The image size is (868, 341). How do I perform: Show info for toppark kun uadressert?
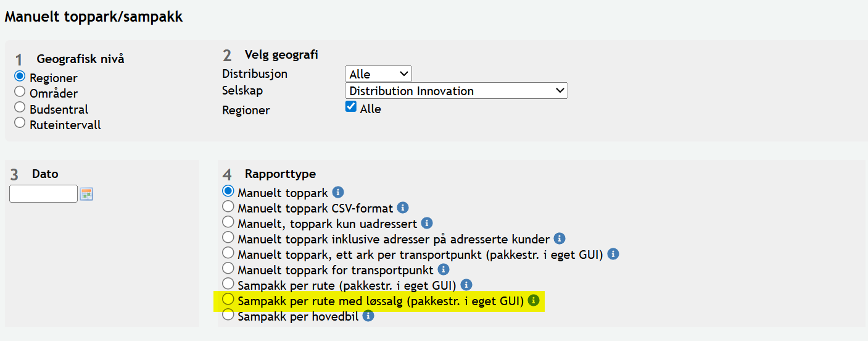tap(426, 223)
